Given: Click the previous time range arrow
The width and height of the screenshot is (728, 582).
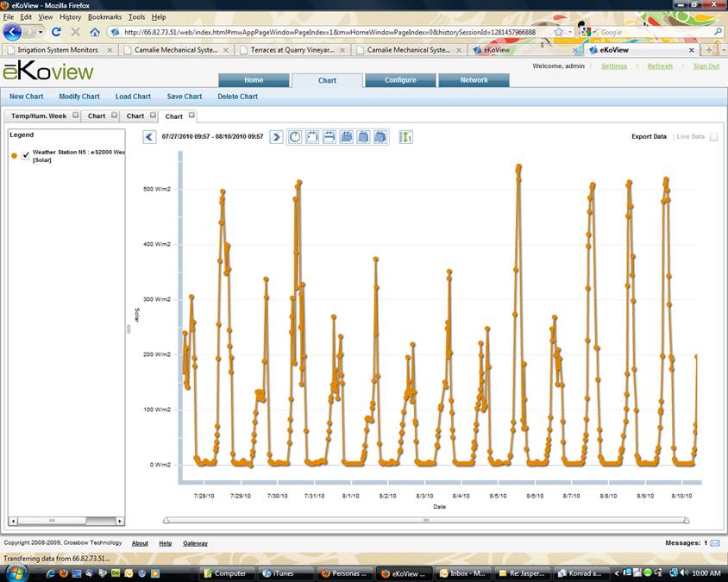Looking at the screenshot, I should tap(149, 137).
